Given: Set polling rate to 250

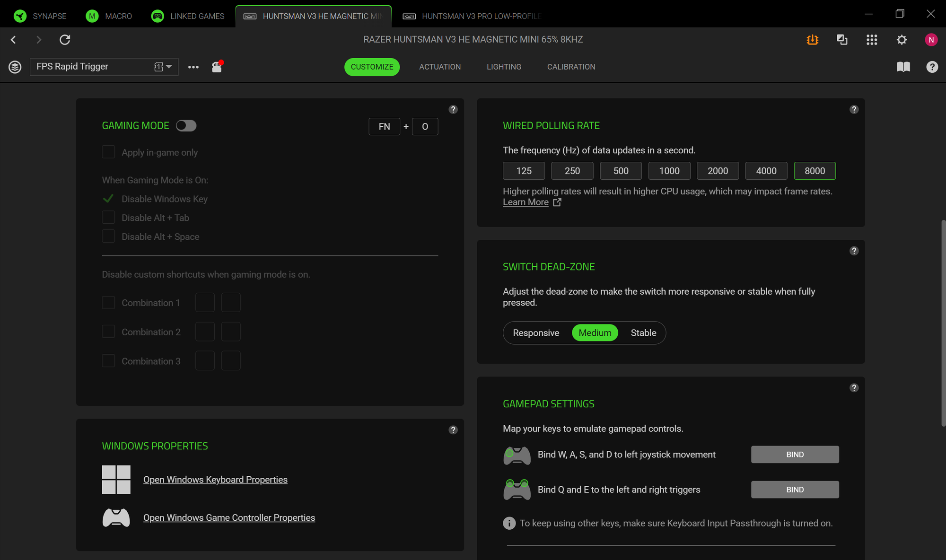Looking at the screenshot, I should click(572, 171).
